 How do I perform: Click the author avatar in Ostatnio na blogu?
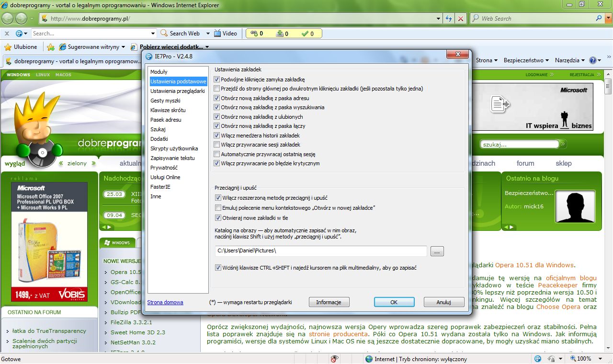tap(575, 206)
